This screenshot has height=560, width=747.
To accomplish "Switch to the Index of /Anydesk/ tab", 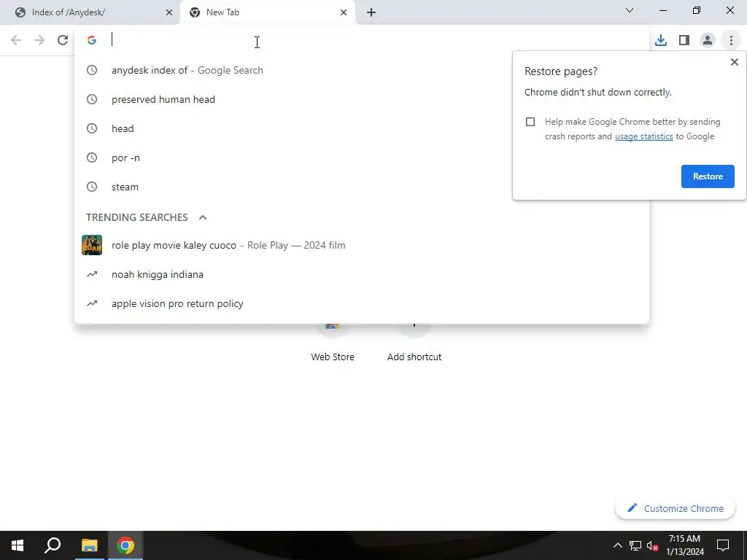I will 90,12.
